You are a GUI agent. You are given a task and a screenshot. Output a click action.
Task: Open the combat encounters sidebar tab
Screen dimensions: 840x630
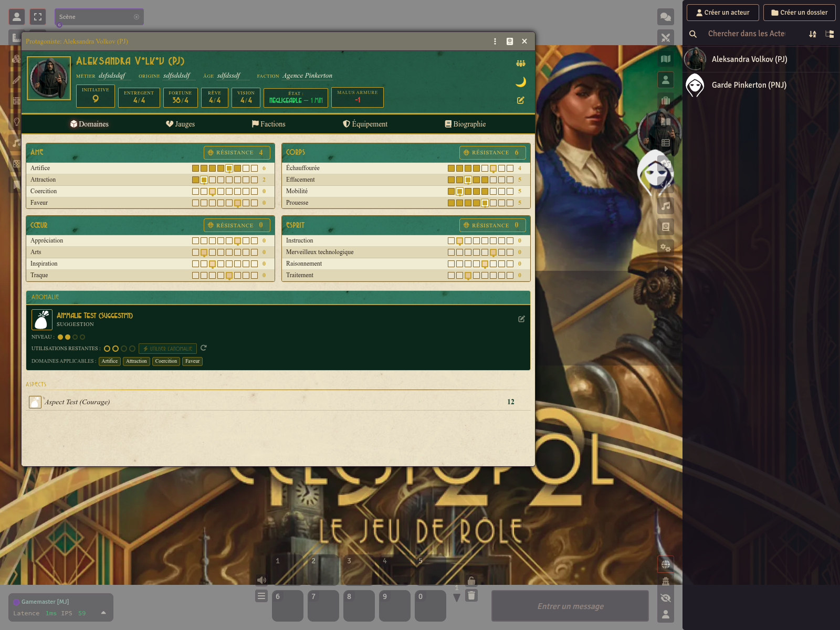(x=666, y=38)
